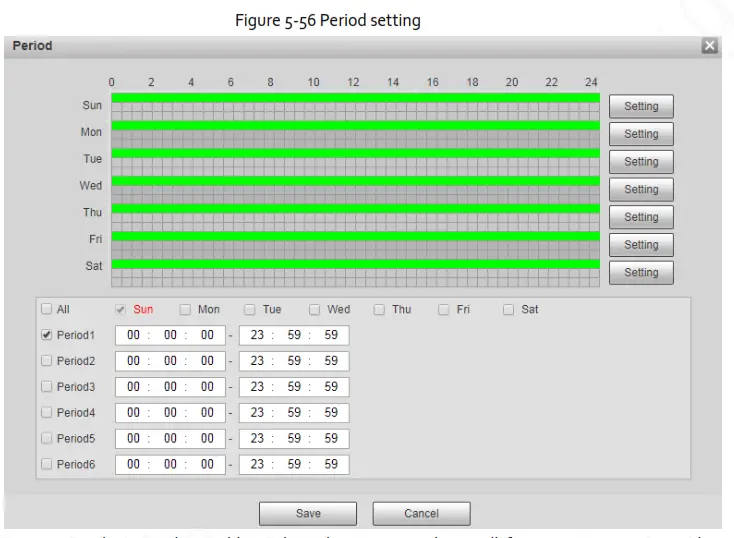This screenshot has height=538, width=734.
Task: Click the green Thu timeline bar
Action: (356, 208)
